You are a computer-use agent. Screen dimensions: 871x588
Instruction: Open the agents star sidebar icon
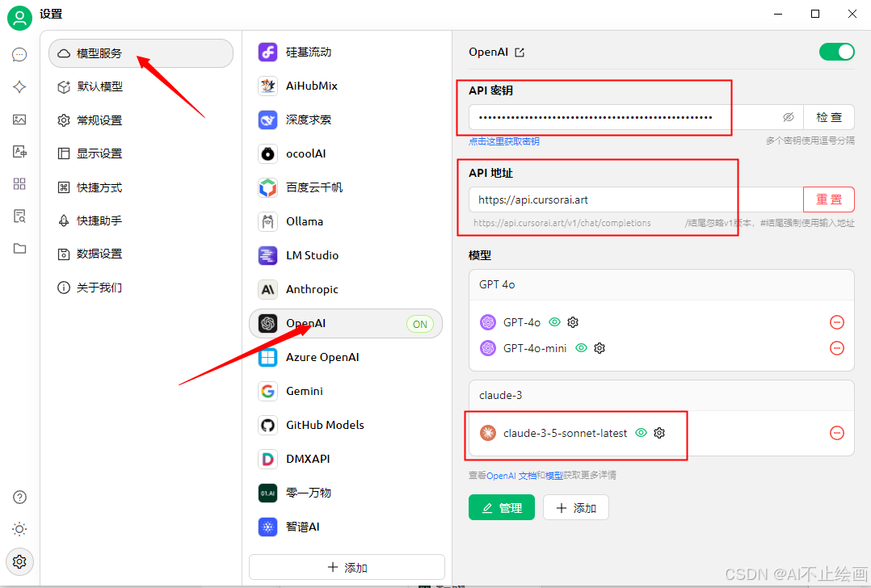pyautogui.click(x=19, y=86)
